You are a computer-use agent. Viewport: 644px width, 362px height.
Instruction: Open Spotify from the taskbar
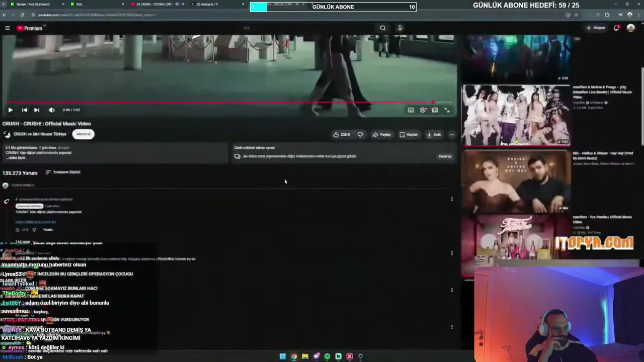(327, 356)
